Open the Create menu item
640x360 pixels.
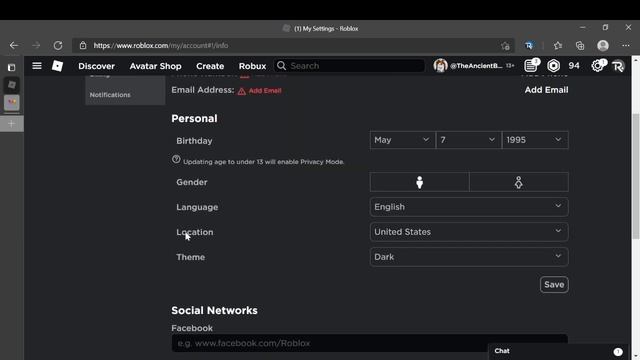(x=210, y=66)
